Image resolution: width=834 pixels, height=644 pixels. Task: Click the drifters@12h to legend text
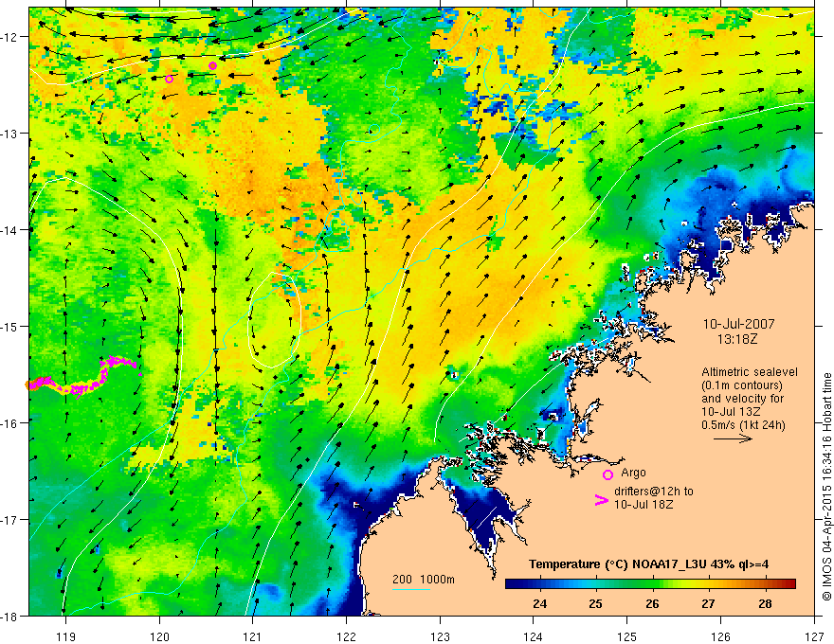(654, 492)
